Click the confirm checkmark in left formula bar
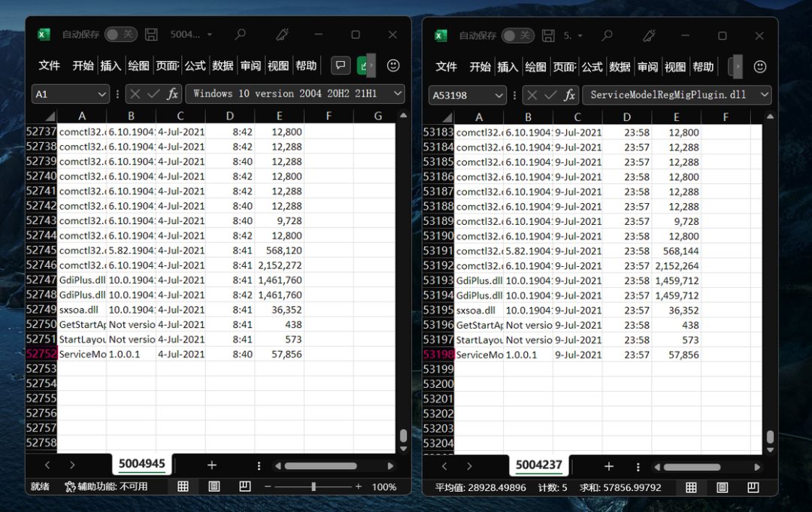 coord(153,94)
